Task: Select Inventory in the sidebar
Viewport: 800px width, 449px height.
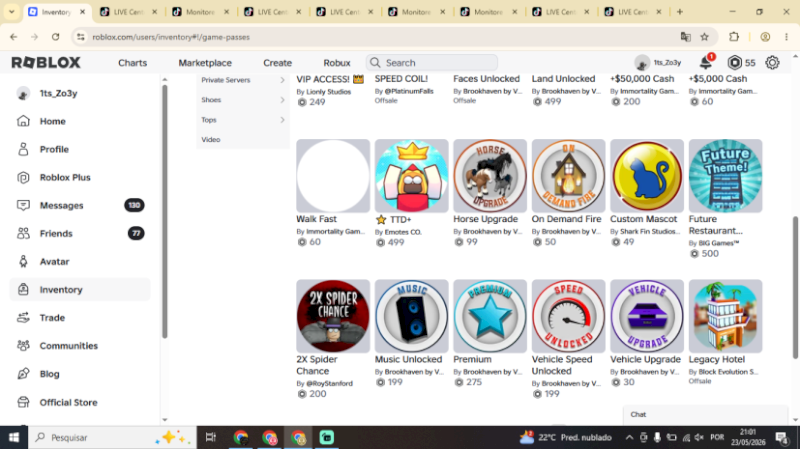Action: tap(80, 290)
